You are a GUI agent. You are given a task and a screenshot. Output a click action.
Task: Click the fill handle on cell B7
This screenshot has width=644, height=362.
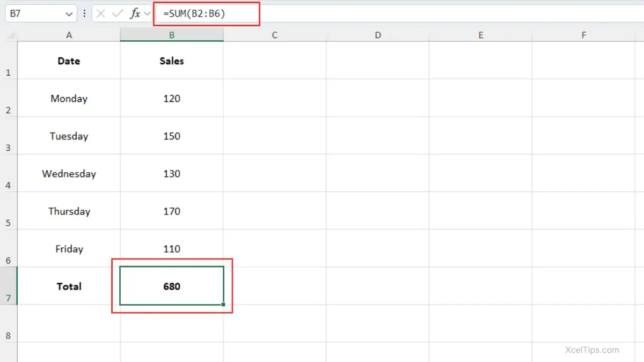click(x=223, y=305)
